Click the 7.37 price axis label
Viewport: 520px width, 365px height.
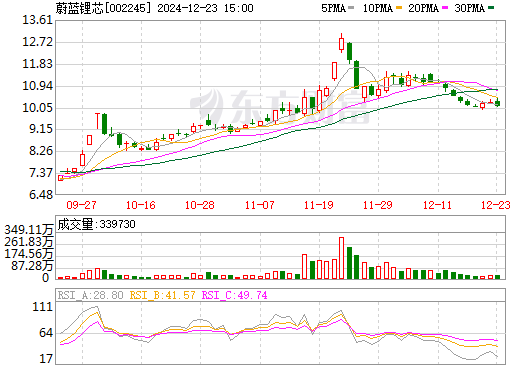pyautogui.click(x=41, y=173)
